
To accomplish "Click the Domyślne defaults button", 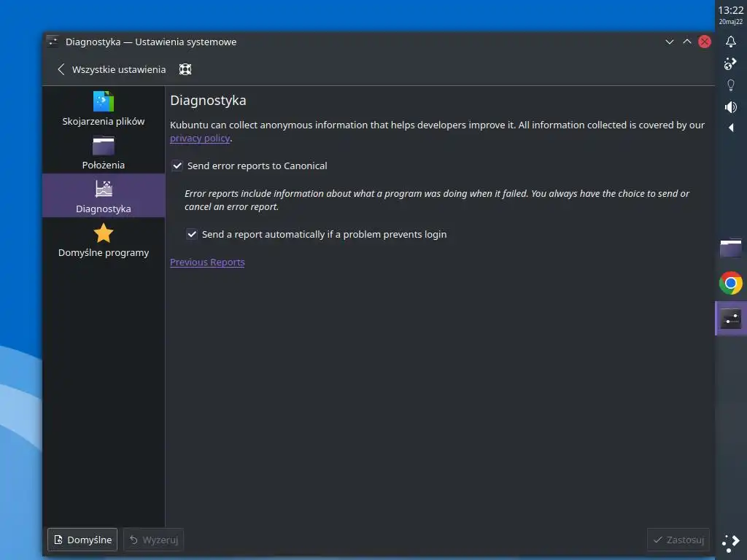I will tap(82, 540).
